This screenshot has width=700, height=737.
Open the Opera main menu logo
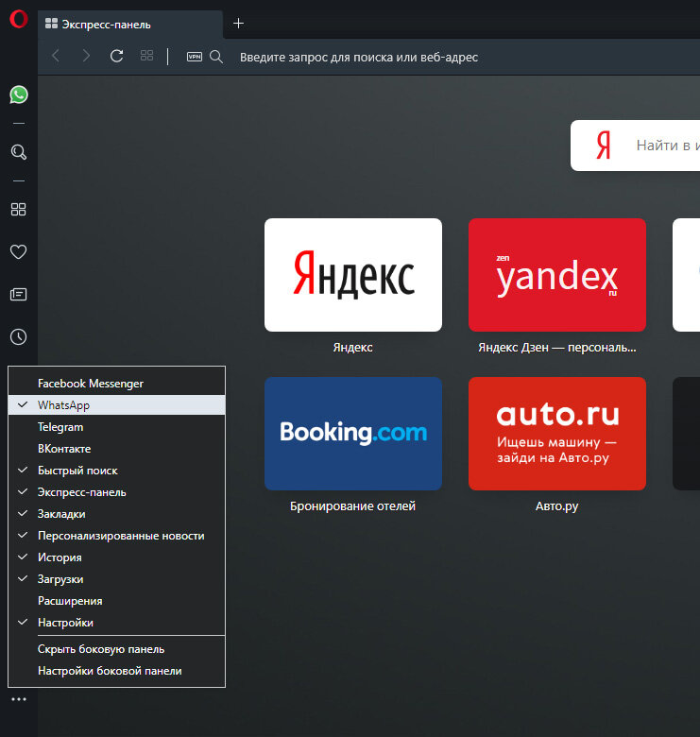(18, 19)
